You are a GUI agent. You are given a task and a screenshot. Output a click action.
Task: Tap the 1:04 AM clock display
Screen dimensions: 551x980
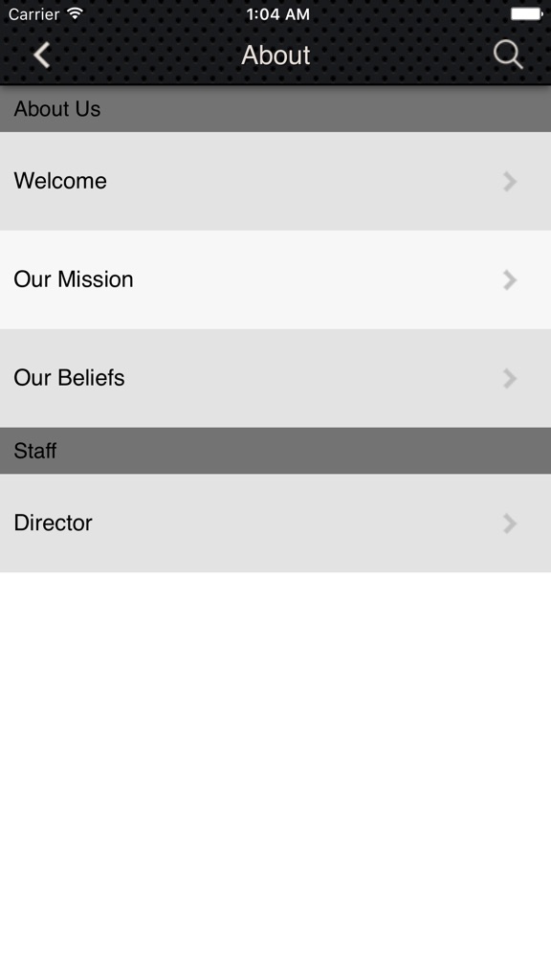coord(275,14)
